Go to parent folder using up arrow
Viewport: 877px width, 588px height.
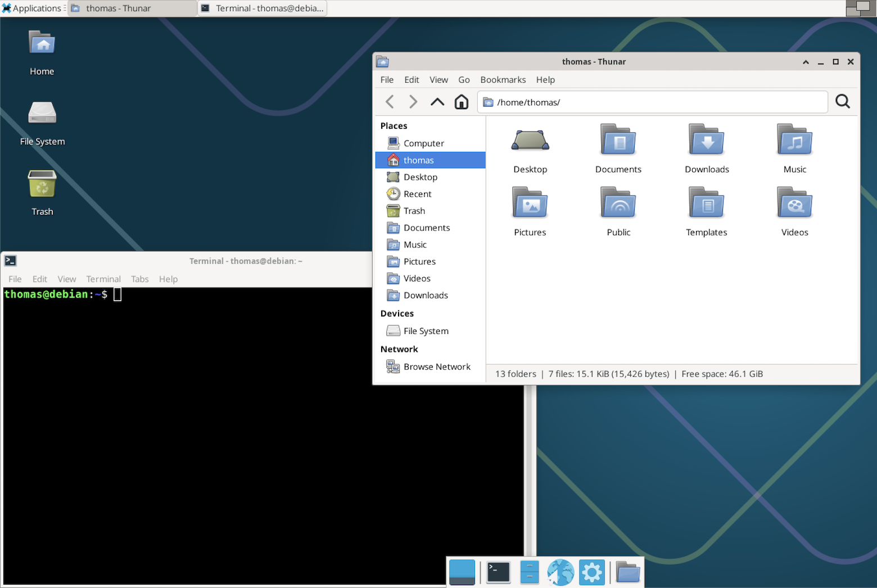tap(437, 102)
